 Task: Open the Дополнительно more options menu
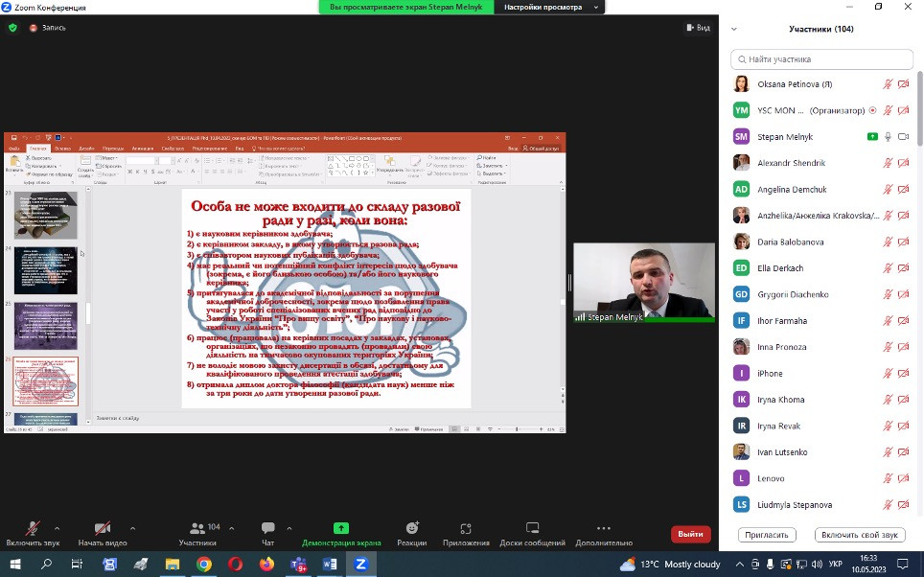tap(604, 533)
